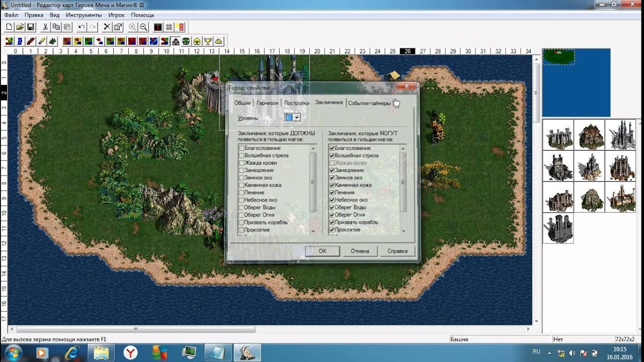Viewport: 644px width, 362px height.
Task: Switch to the Постройки tab
Action: [296, 103]
